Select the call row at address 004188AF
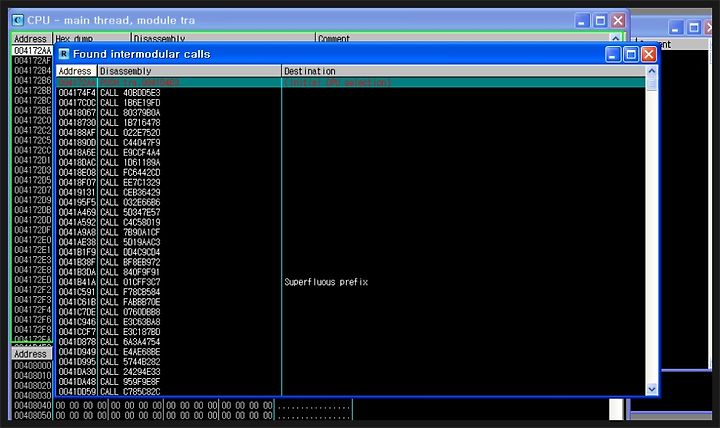The image size is (720, 428). (x=351, y=133)
